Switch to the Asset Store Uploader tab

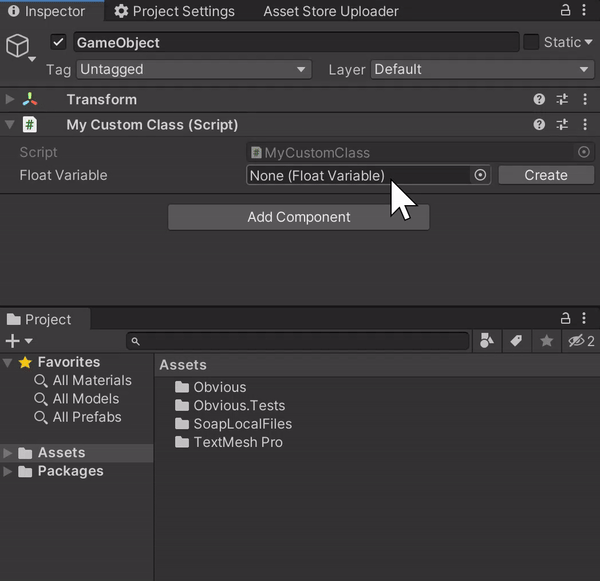click(x=330, y=11)
